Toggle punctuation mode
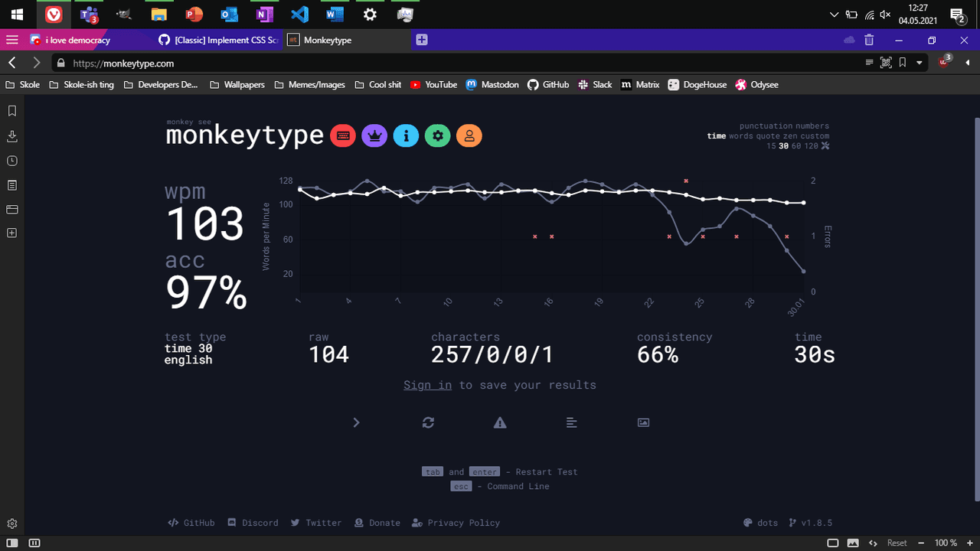The image size is (980, 551). [x=766, y=126]
